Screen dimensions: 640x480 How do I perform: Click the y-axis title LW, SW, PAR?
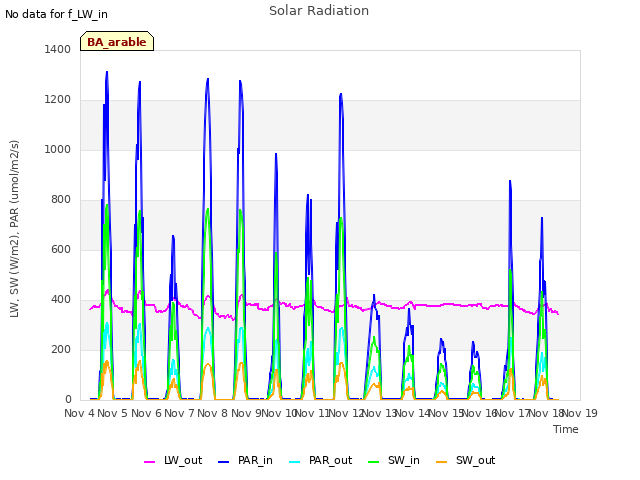point(14,229)
